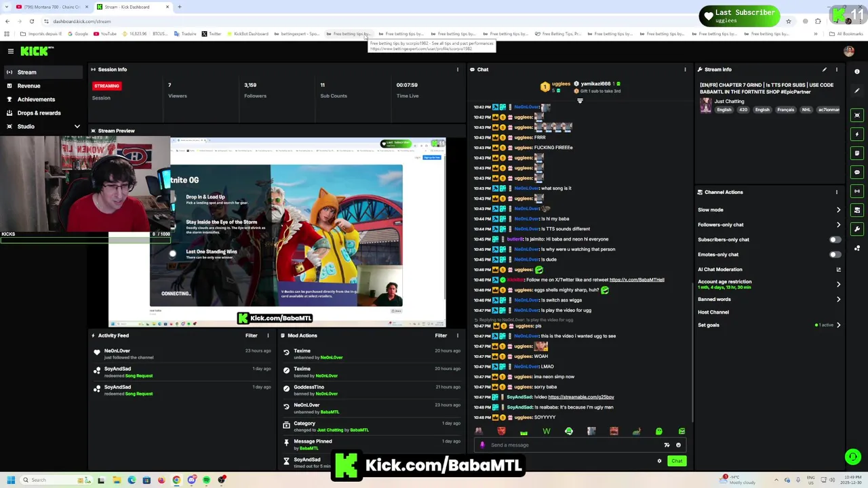The image size is (868, 488).
Task: Expand Banned words list
Action: point(838,299)
